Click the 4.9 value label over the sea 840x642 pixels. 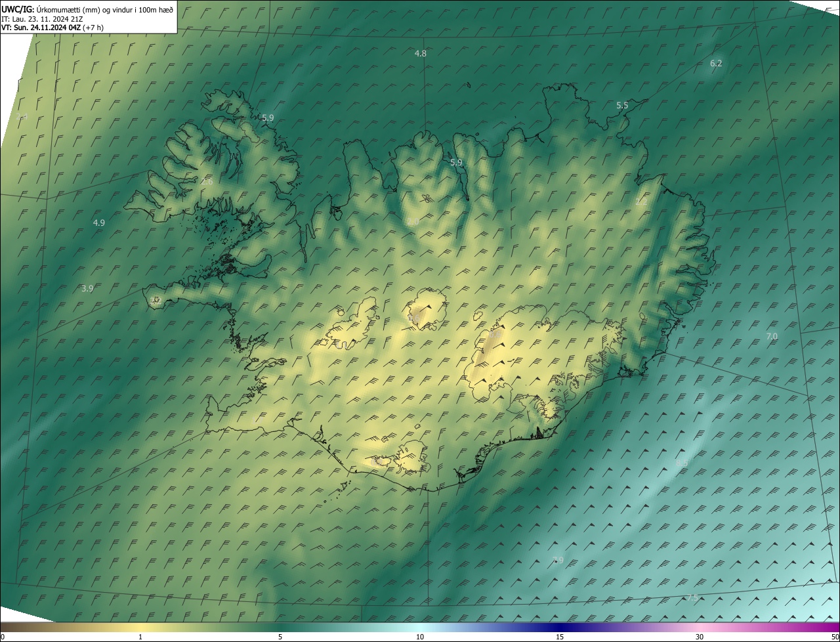coord(98,223)
